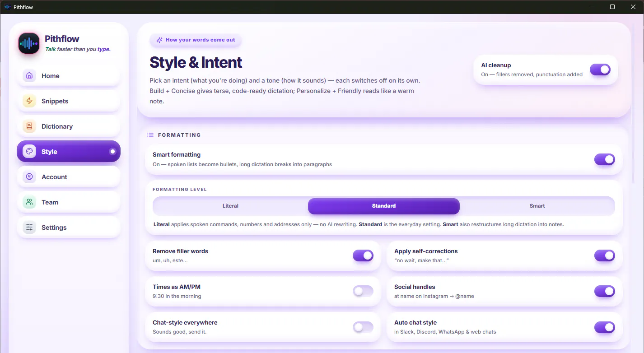Go to the Snippets section

coord(69,101)
